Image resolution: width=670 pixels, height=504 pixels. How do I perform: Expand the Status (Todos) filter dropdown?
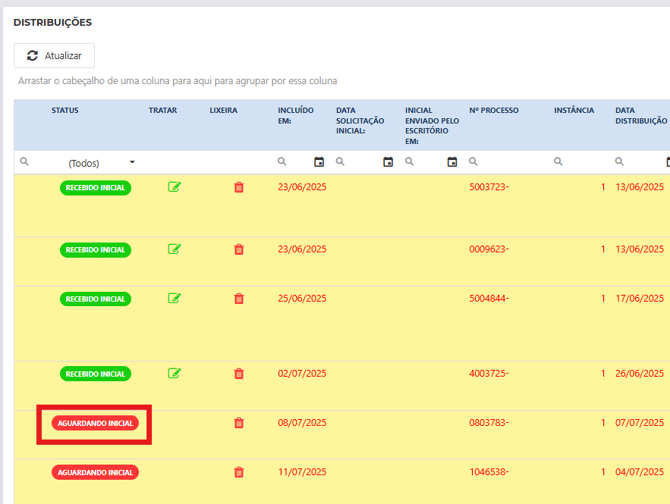click(132, 162)
